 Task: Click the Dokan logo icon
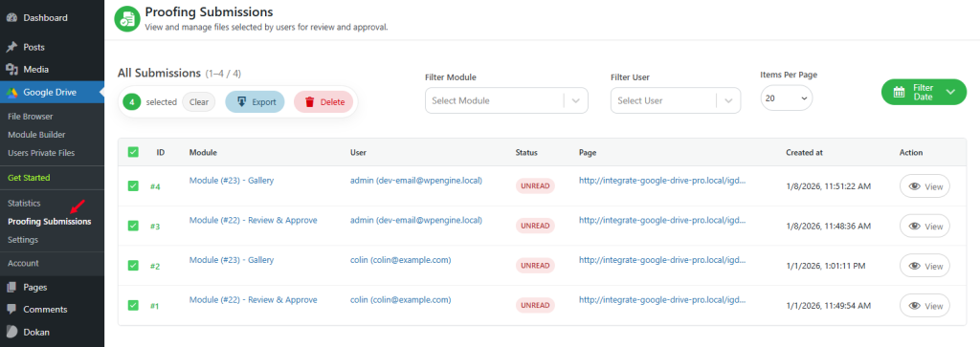pyautogui.click(x=11, y=332)
